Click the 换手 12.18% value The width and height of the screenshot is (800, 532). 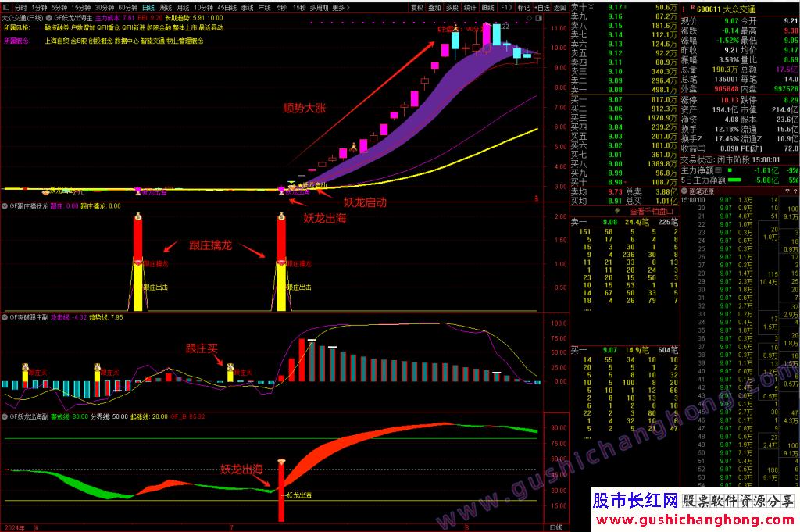click(x=727, y=129)
